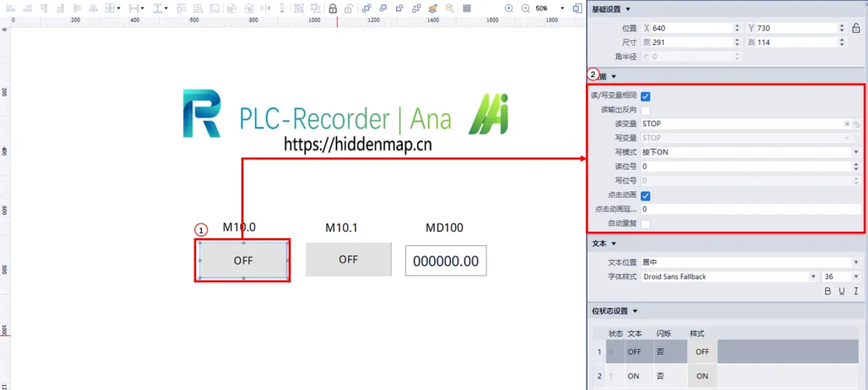Toggle bold text formatting B

coord(828,291)
